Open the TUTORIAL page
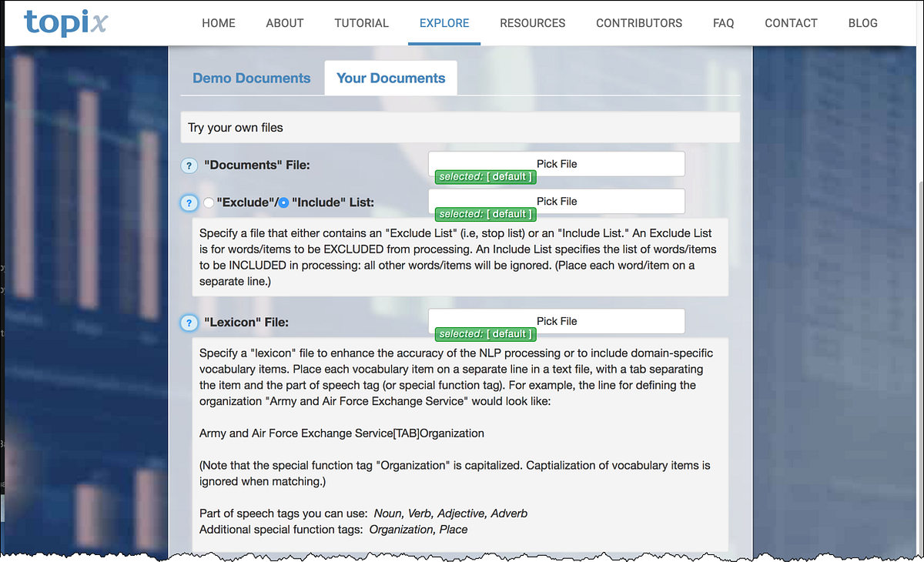 361,23
